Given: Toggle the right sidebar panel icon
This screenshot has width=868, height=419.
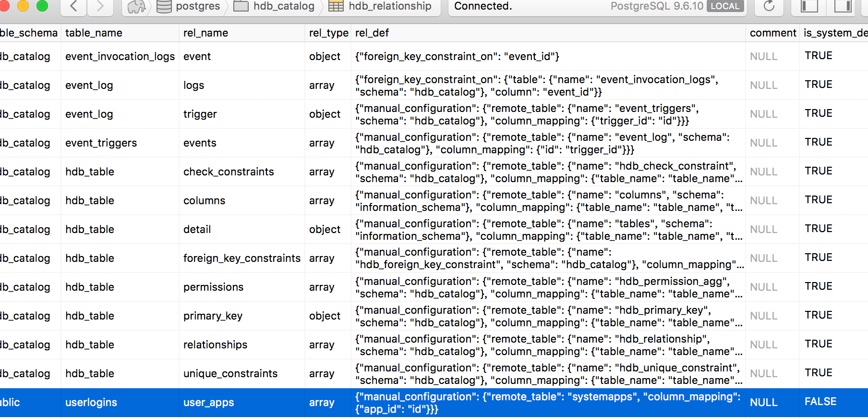Looking at the screenshot, I should click(843, 6).
